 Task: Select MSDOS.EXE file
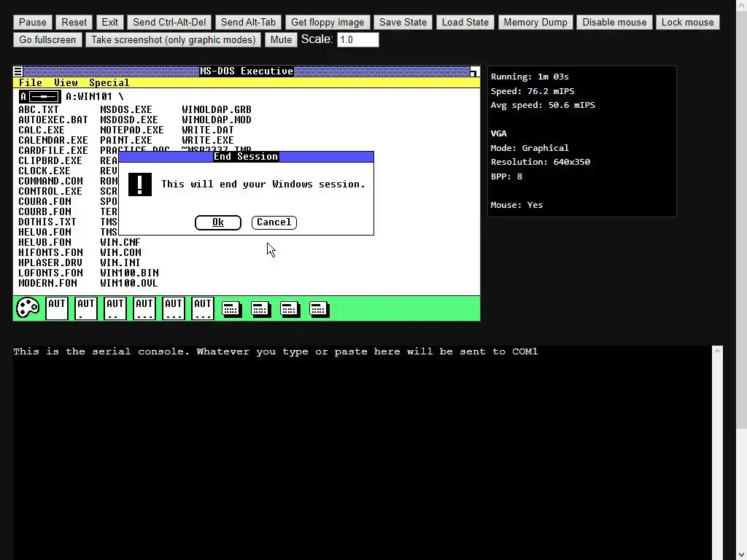tap(126, 109)
